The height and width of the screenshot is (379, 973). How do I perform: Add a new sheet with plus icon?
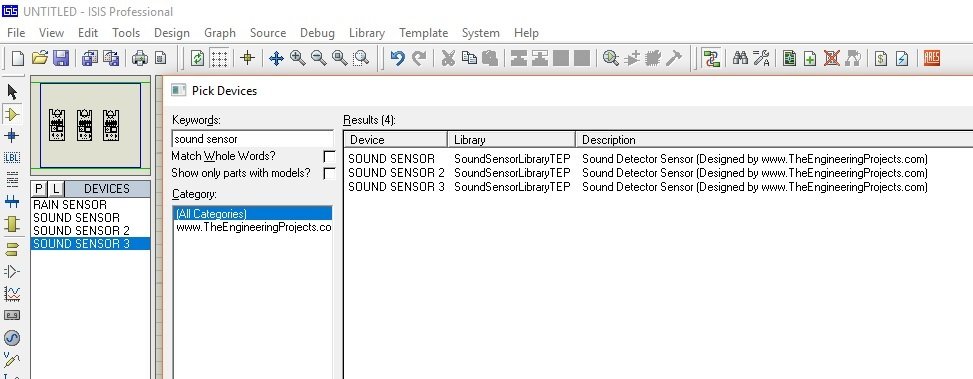[810, 58]
